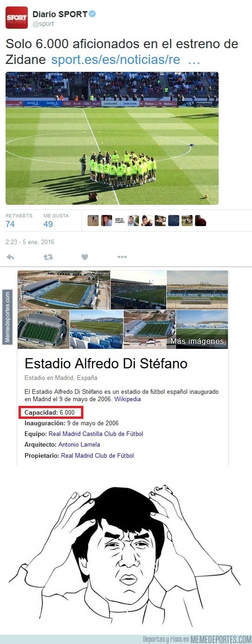Viewport: 252px width, 644px height.
Task: Like the tweet with heart icon
Action: click(x=85, y=257)
